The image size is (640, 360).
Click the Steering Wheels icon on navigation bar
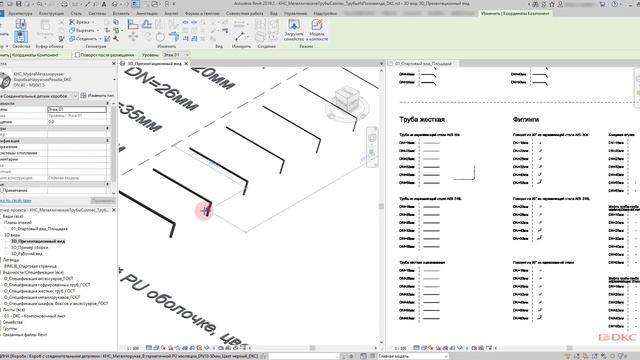[372, 138]
